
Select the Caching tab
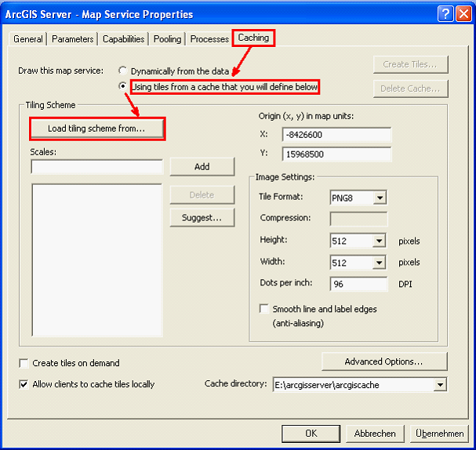253,38
